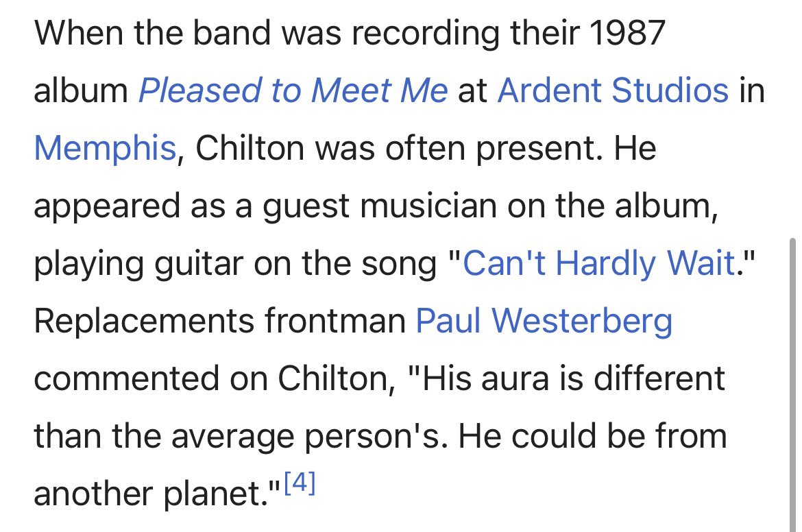The height and width of the screenshot is (532, 802).
Task: Open the Pleased to Meet Me album link
Action: click(293, 90)
